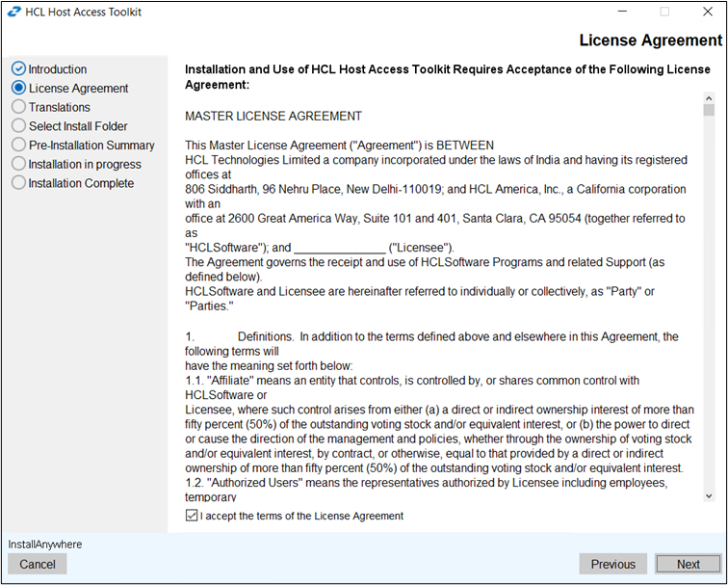Go back with the Previous button
The height and width of the screenshot is (585, 728).
tap(612, 564)
